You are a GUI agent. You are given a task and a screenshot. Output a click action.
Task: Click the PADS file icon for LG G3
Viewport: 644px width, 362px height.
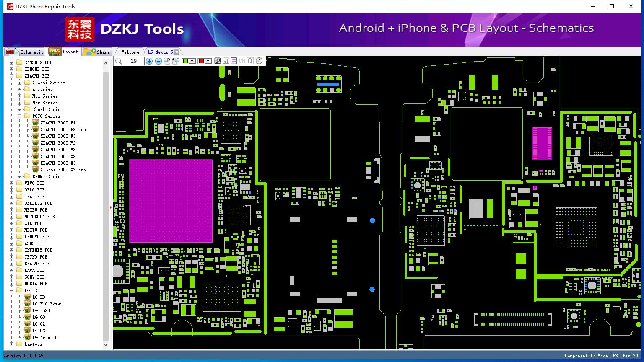tap(28, 317)
